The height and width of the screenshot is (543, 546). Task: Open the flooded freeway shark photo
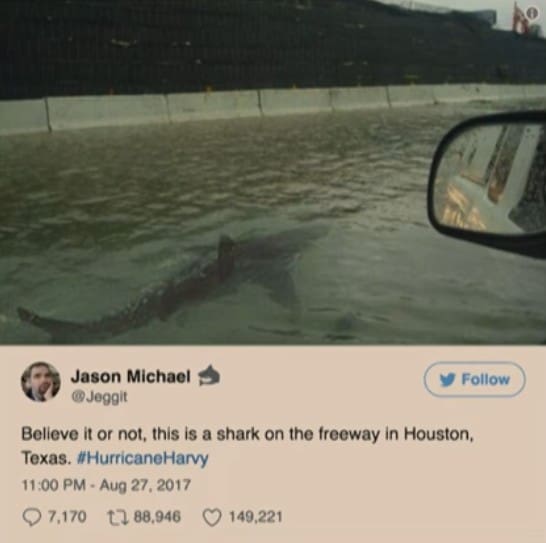tap(273, 172)
